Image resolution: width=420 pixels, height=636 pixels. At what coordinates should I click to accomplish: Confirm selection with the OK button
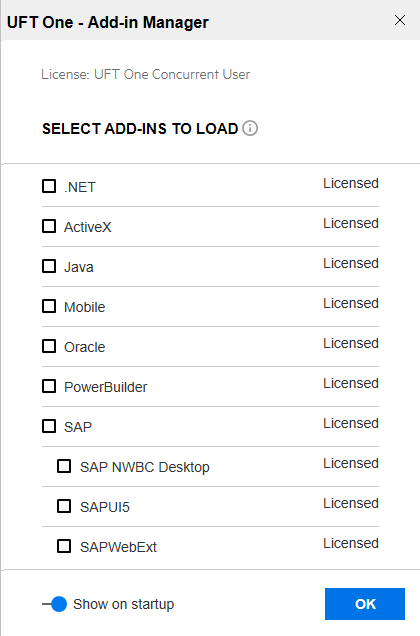tap(365, 604)
